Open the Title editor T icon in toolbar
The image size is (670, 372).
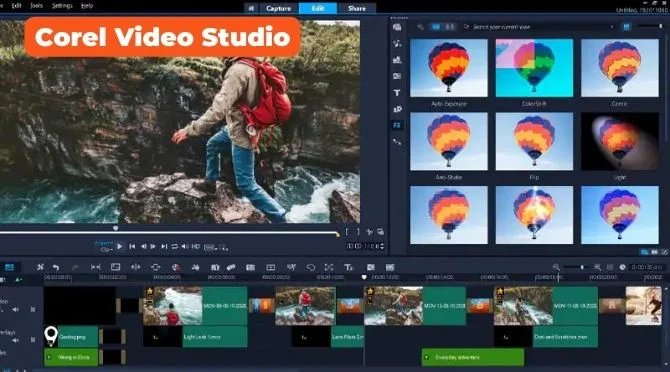tap(348, 267)
